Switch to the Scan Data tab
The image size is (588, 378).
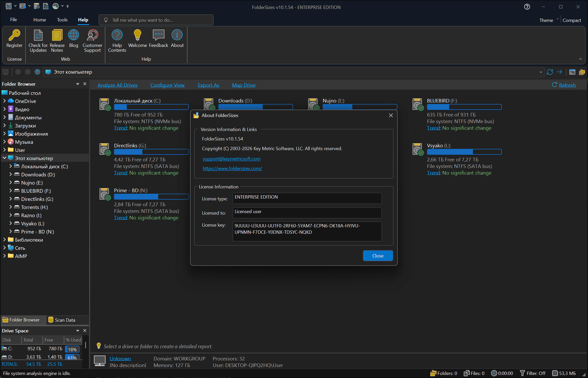62,320
